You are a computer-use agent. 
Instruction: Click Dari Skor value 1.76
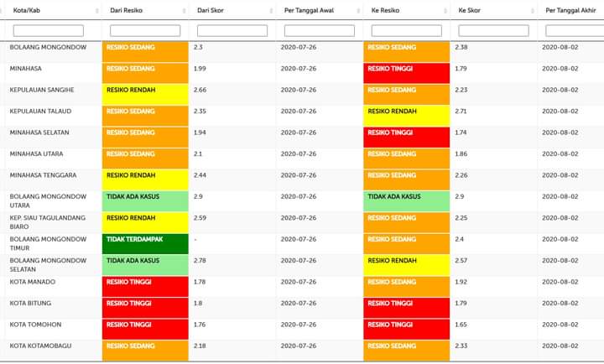pos(200,325)
